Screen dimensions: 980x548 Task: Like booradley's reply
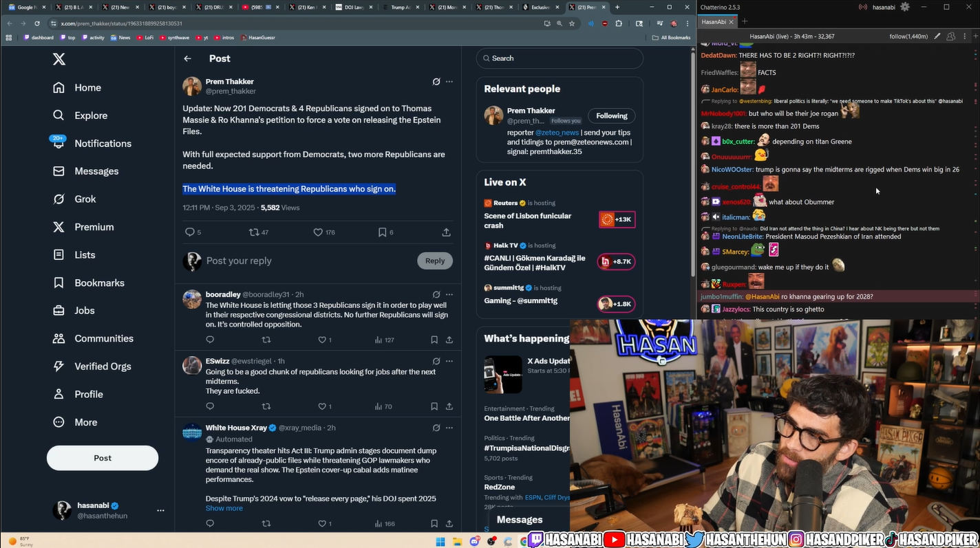(321, 340)
